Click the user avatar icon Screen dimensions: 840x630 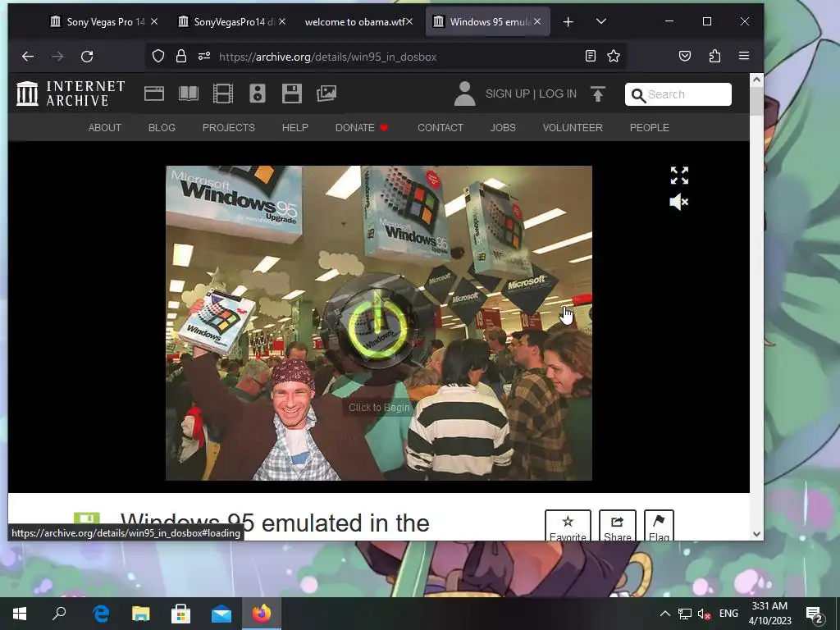pyautogui.click(x=464, y=94)
